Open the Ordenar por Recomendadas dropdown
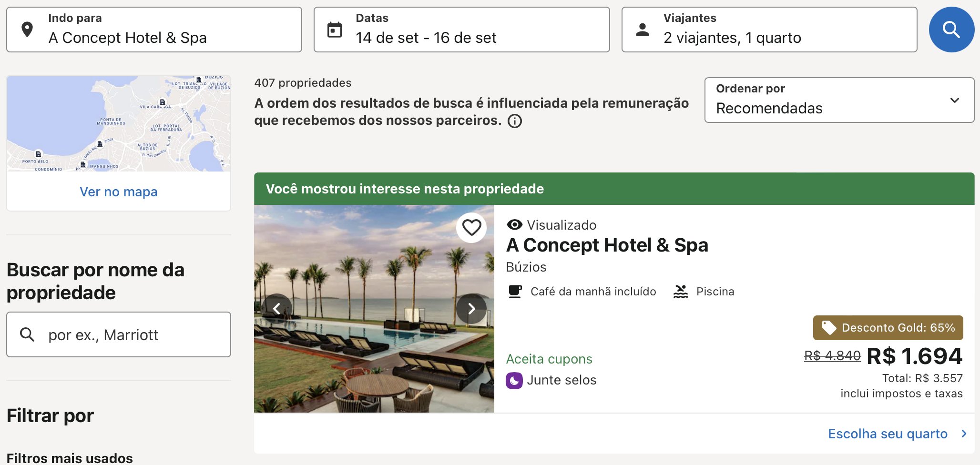This screenshot has height=465, width=980. pos(839,100)
